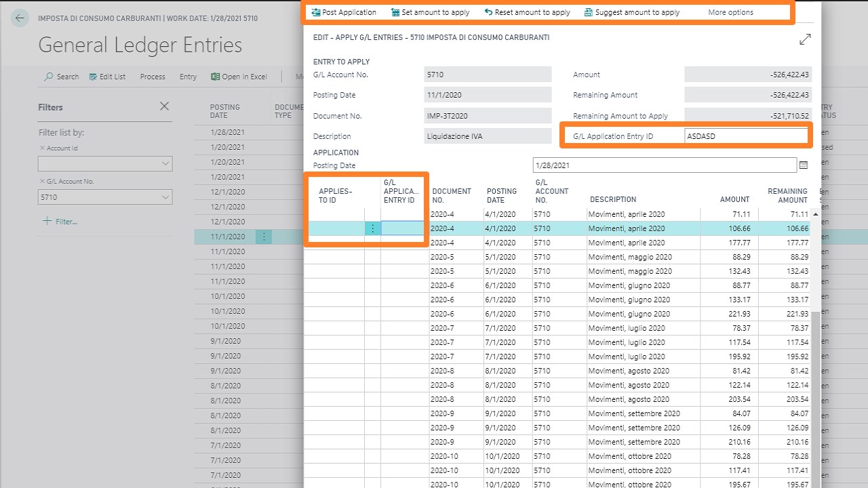Click the Set amount to apply icon
Screen dimensions: 868x488
tap(395, 12)
